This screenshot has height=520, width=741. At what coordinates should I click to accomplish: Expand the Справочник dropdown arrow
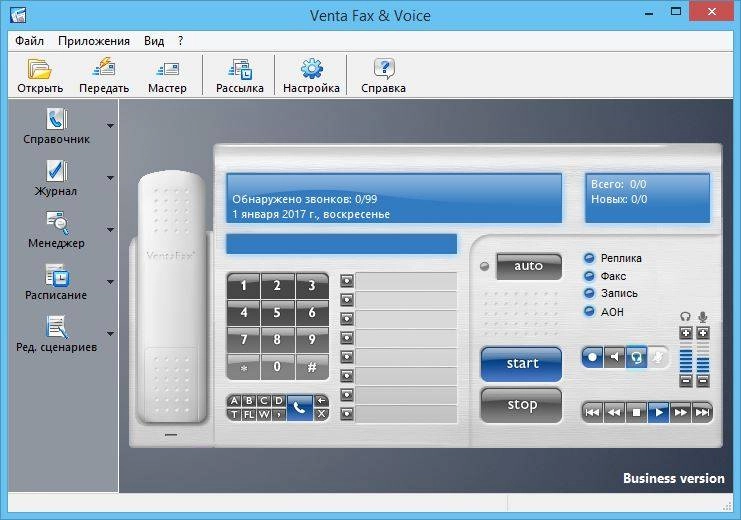[x=110, y=126]
